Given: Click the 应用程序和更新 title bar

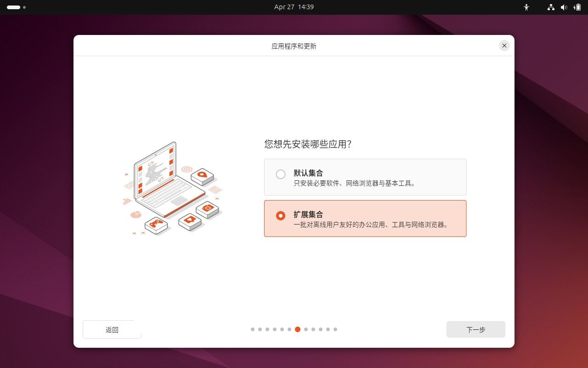Looking at the screenshot, I should click(294, 46).
